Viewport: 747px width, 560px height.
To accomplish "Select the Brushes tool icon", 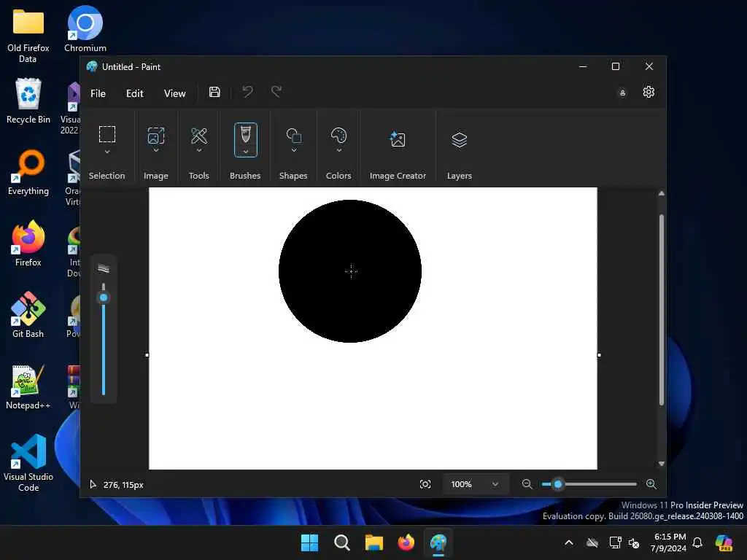I will point(246,134).
